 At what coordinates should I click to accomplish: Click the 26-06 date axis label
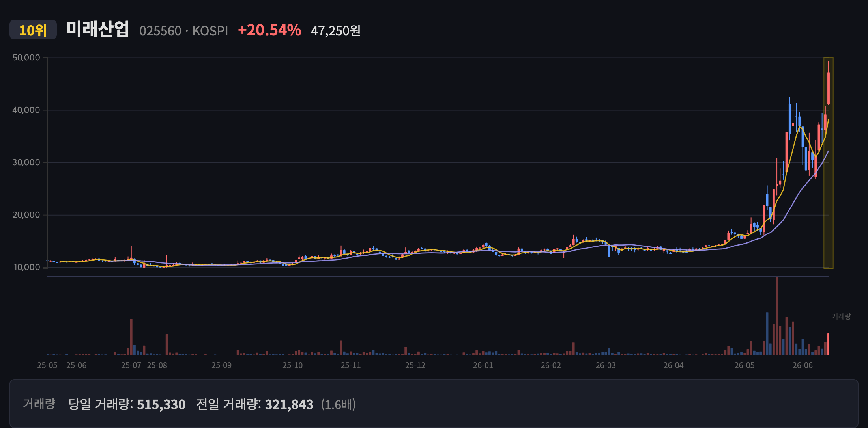(x=803, y=365)
